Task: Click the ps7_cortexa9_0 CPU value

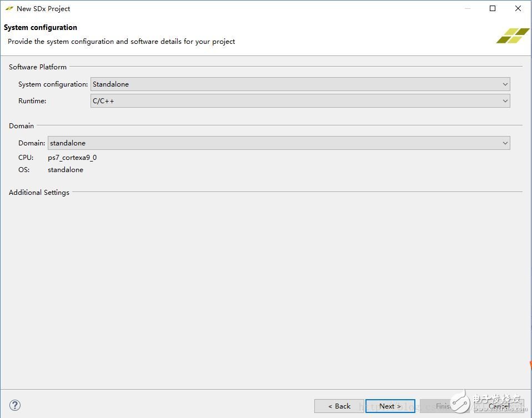Action: (x=72, y=158)
